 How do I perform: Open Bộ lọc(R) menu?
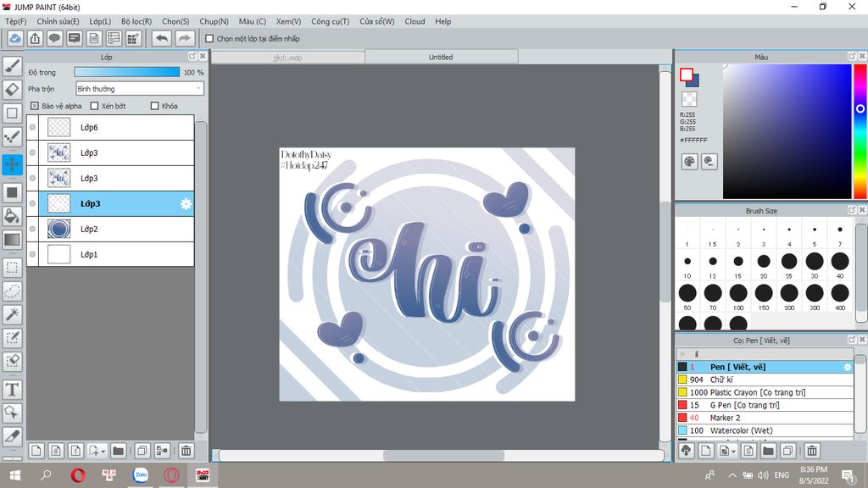(136, 21)
